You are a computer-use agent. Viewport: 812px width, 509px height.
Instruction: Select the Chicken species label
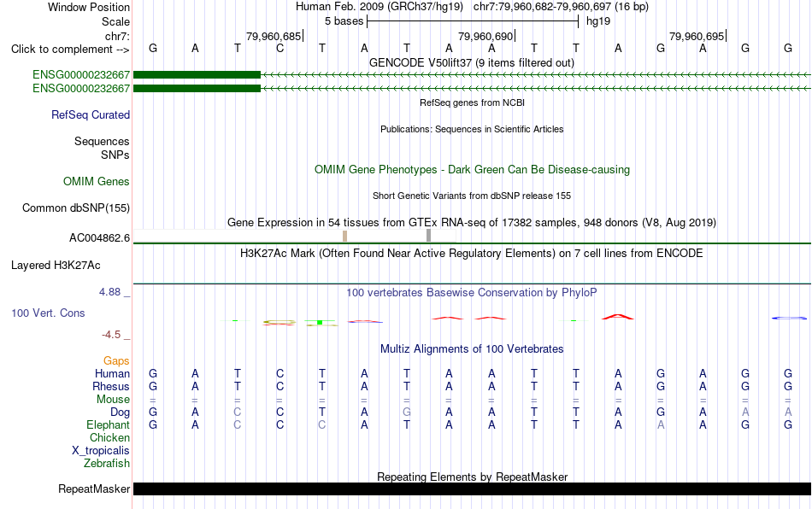[109, 437]
